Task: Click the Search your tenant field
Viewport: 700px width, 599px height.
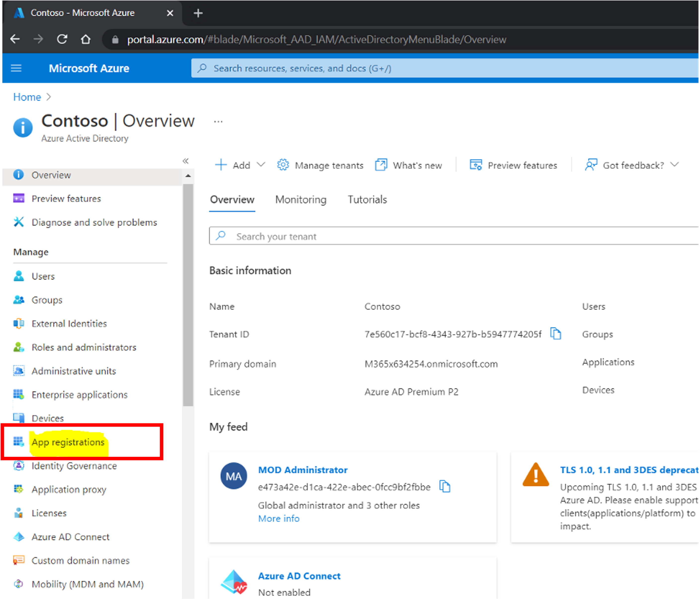Action: (454, 236)
